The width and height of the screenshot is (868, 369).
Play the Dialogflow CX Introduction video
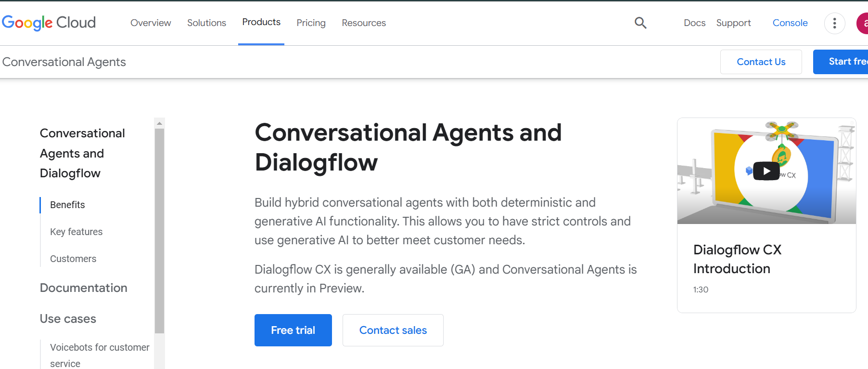coord(766,171)
